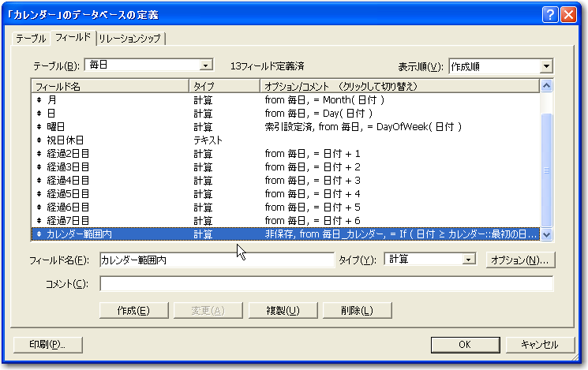Click the reorder handle icon beside 曜日 field
This screenshot has width=588, height=370.
tap(39, 127)
